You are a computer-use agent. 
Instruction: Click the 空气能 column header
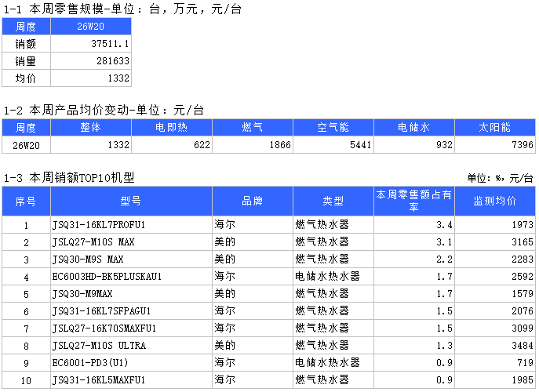click(333, 128)
